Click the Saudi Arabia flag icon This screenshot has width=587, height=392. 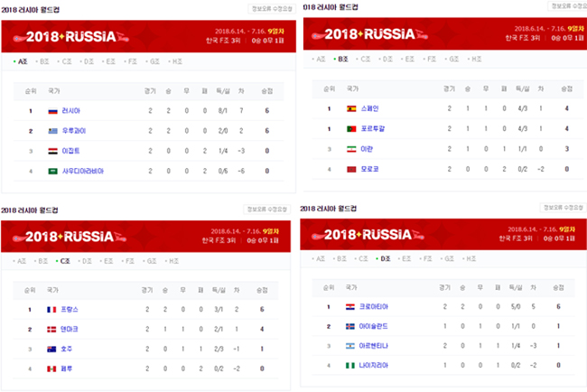[x=52, y=171]
